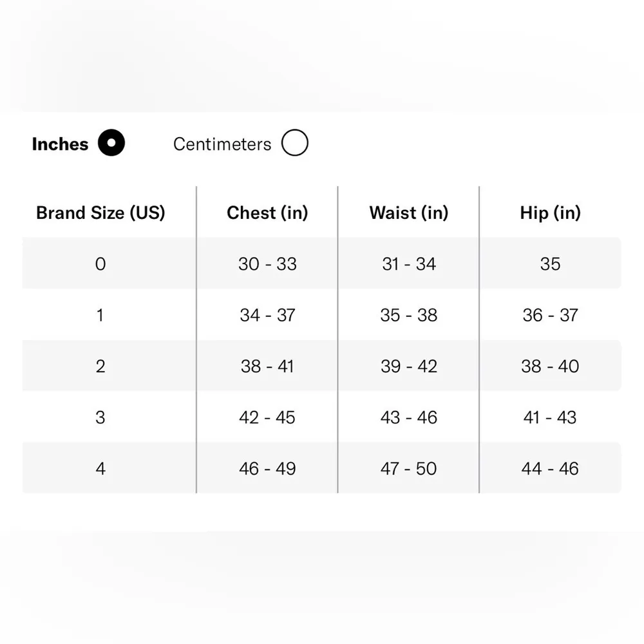Click waist measurement 35 - 38
The height and width of the screenshot is (644, 644).
(x=408, y=315)
